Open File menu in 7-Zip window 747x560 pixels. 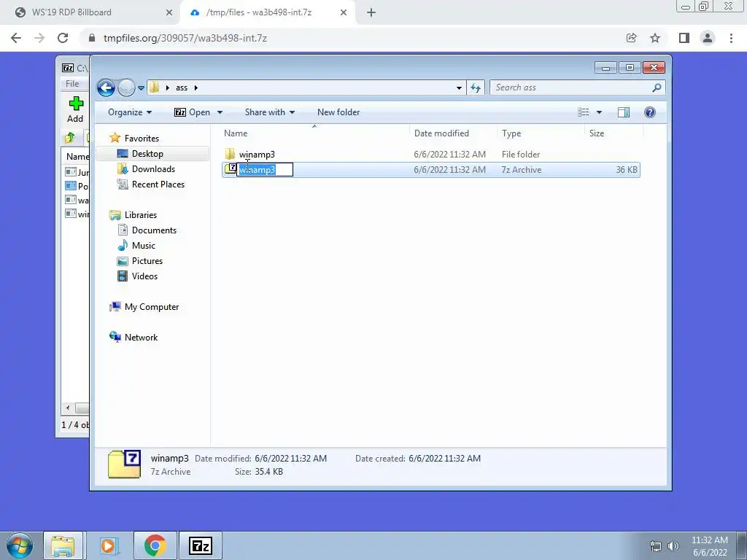click(x=72, y=84)
